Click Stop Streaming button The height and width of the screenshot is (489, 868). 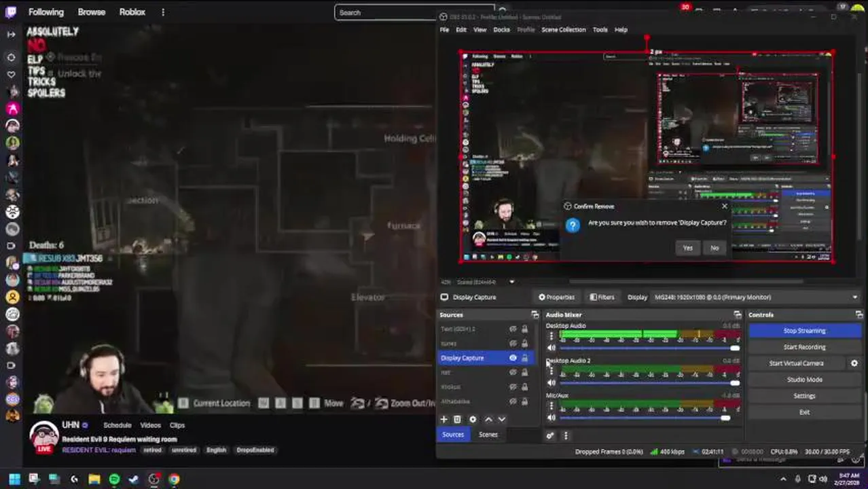tap(804, 331)
